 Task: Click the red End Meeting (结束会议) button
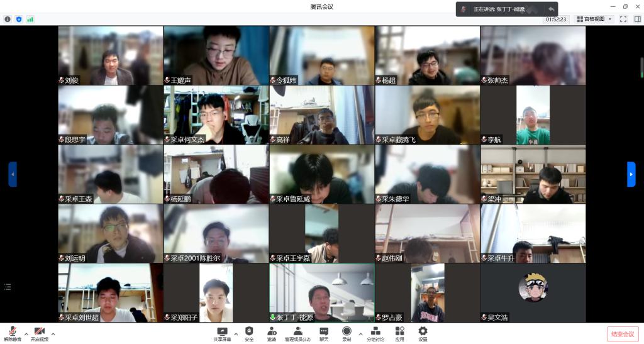coord(622,334)
